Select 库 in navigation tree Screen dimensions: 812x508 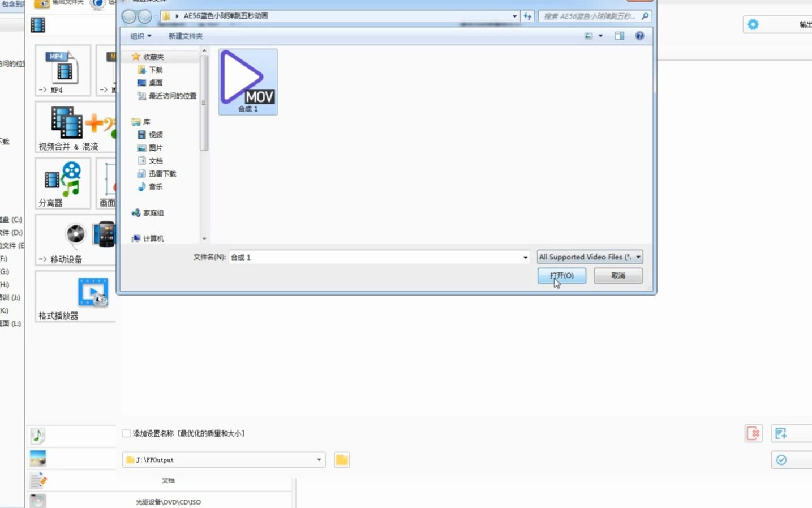click(x=141, y=122)
